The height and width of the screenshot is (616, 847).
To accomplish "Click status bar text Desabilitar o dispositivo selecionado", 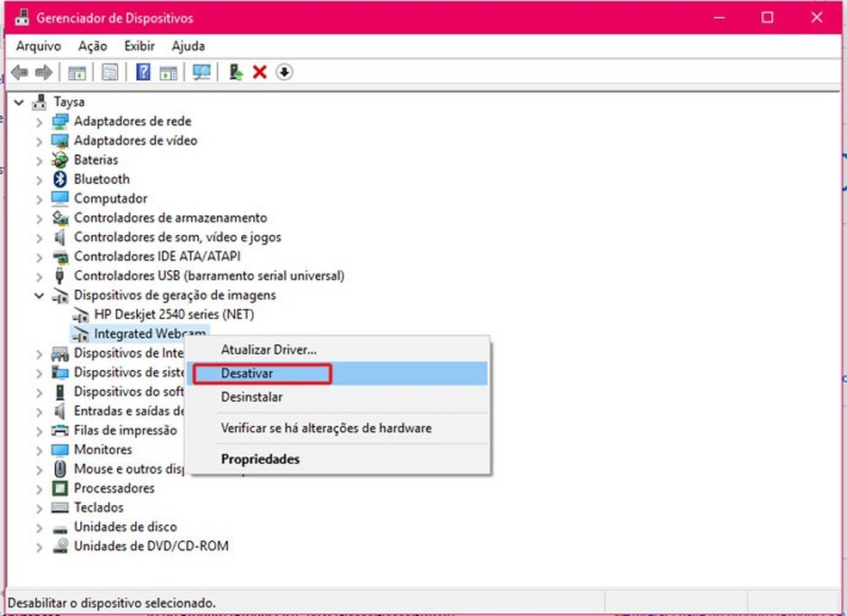I will tap(112, 602).
